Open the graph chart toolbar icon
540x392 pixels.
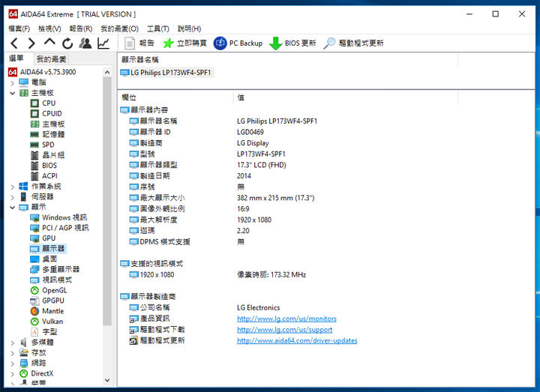click(x=103, y=43)
